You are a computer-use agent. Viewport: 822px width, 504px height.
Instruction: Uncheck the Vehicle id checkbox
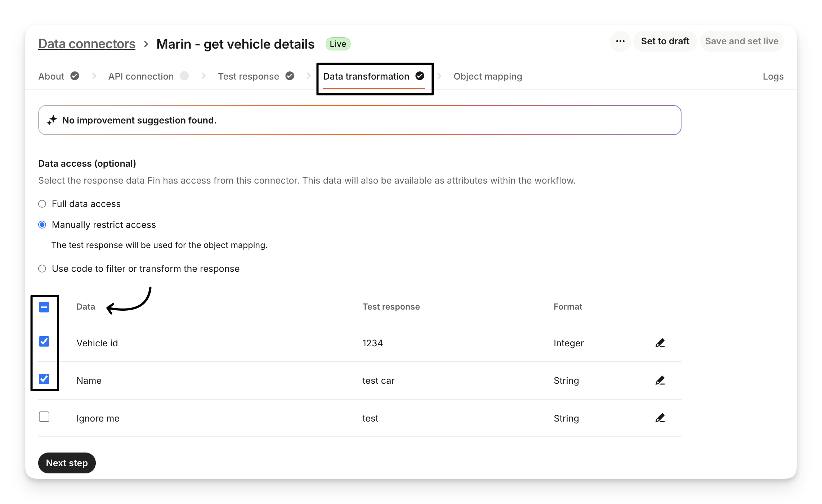[x=44, y=341]
